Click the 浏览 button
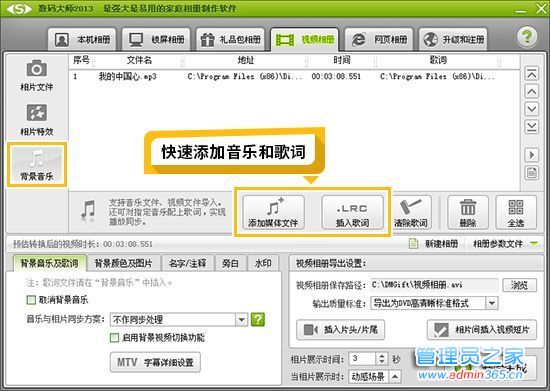The image size is (550, 391). click(519, 285)
